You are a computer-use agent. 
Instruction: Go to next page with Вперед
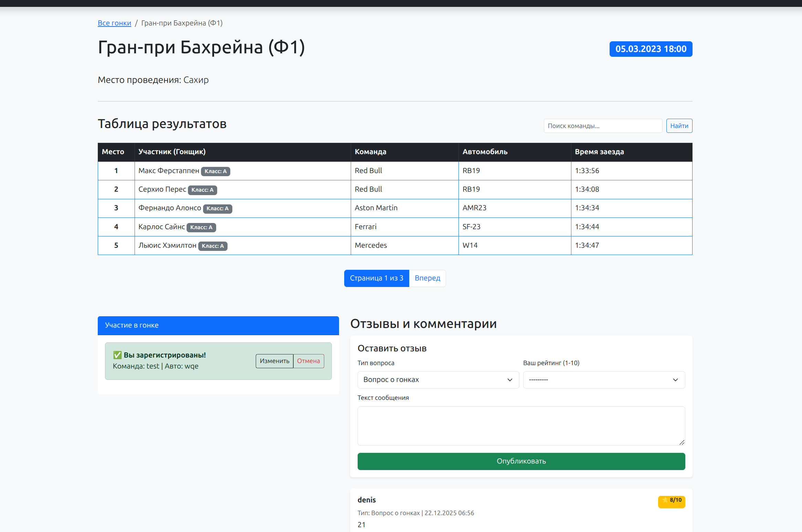pos(427,278)
